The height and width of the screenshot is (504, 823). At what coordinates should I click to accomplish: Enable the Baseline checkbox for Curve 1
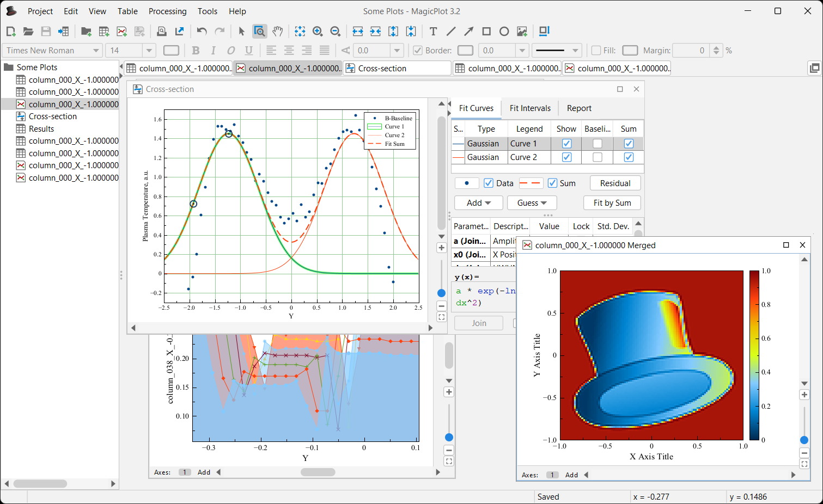[598, 144]
